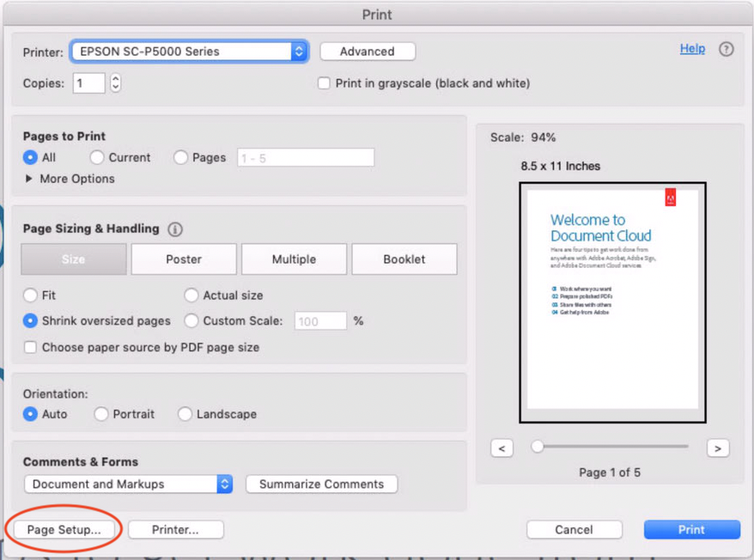Click the Copies stepper arrows
Screen dimensions: 754x560
(115, 83)
